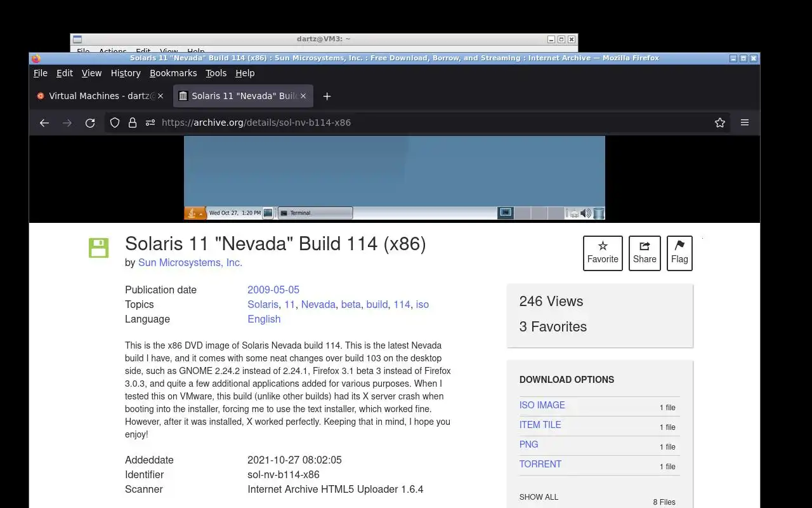Open the File menu in Firefox

[41, 73]
